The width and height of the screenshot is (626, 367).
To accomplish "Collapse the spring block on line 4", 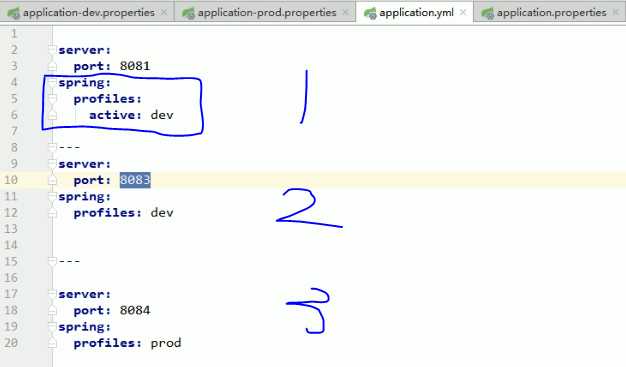I will pos(52,82).
